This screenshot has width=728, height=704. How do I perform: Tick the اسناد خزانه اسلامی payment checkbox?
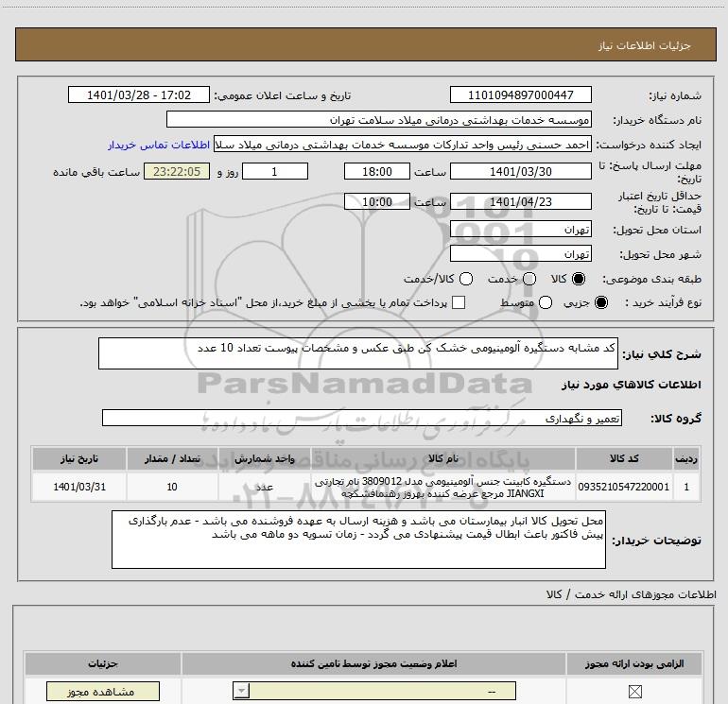coord(459,302)
